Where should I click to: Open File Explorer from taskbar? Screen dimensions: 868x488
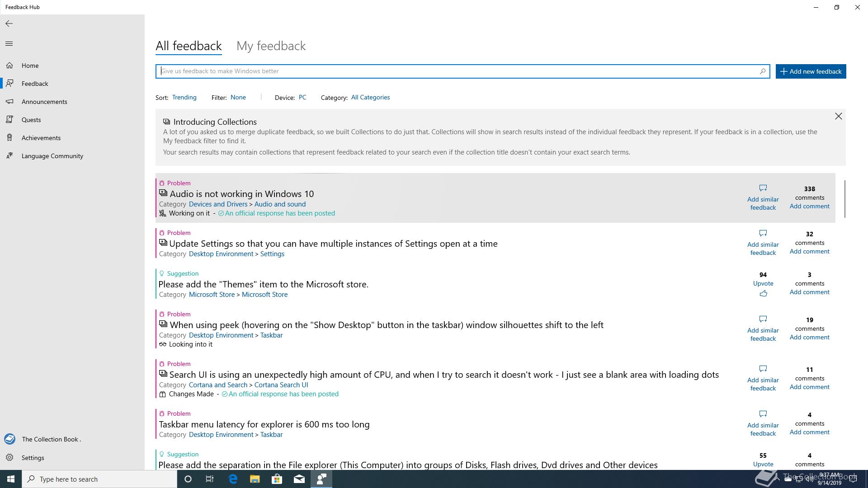tap(255, 479)
